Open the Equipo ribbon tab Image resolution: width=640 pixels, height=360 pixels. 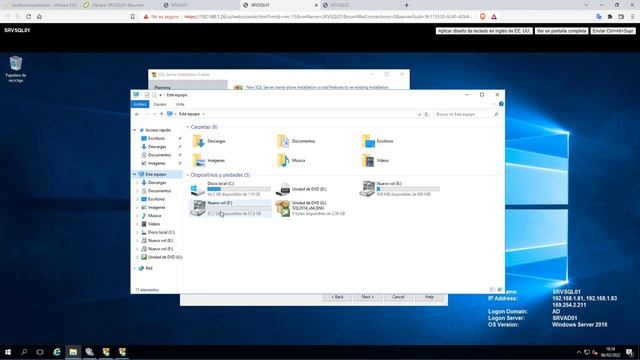160,104
